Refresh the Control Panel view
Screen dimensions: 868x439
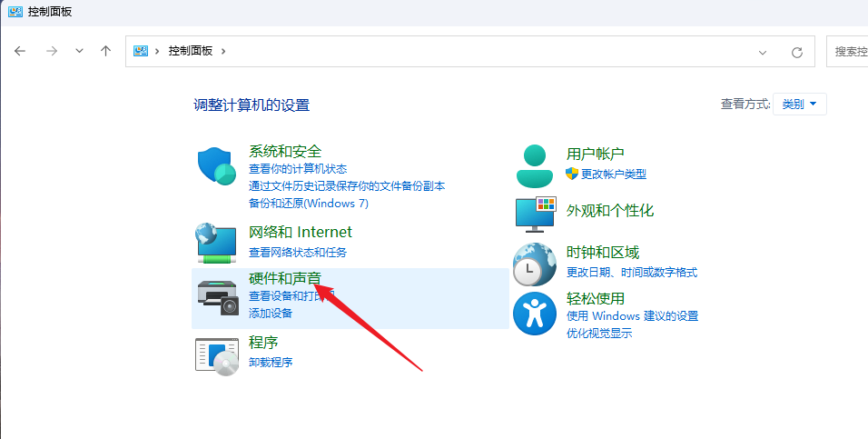pos(797,53)
